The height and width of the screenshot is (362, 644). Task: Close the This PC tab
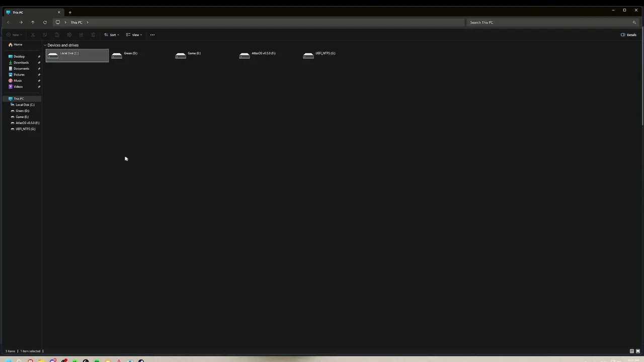(59, 12)
